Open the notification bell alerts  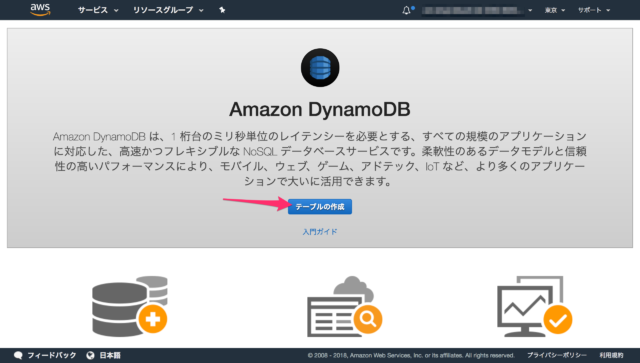click(x=407, y=10)
